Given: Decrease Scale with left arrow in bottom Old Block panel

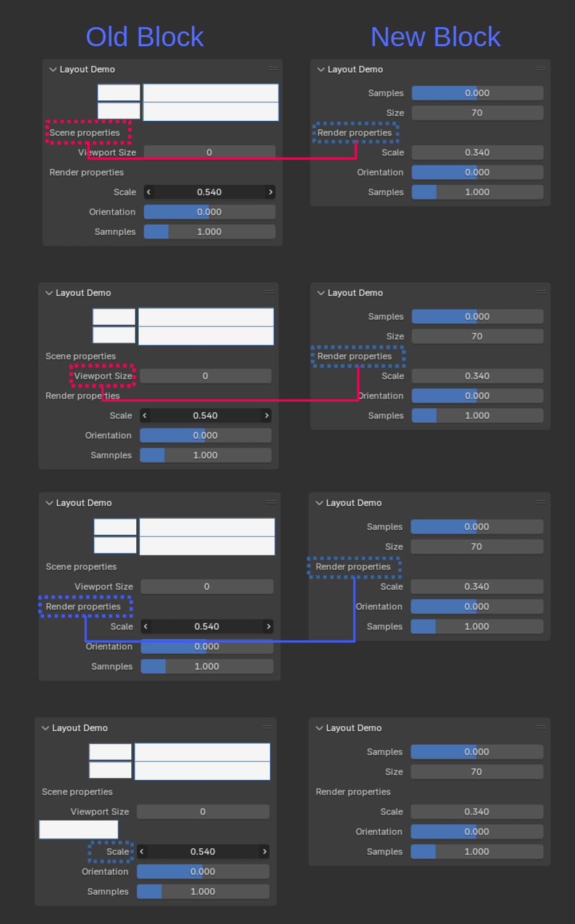Looking at the screenshot, I should coord(142,852).
